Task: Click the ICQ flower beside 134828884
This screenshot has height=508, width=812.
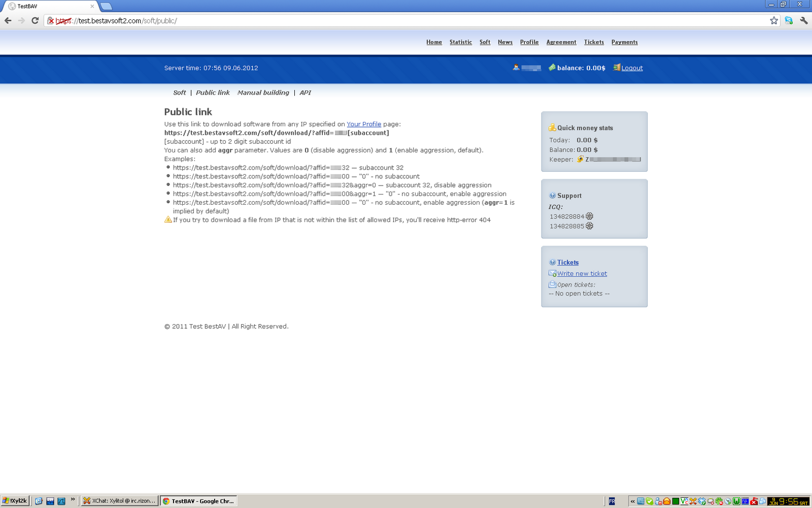Action: pos(589,216)
